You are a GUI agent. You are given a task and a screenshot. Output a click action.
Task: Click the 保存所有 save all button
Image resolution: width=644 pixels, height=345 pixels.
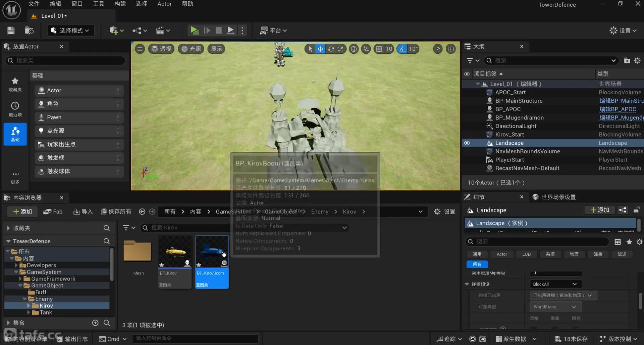116,211
